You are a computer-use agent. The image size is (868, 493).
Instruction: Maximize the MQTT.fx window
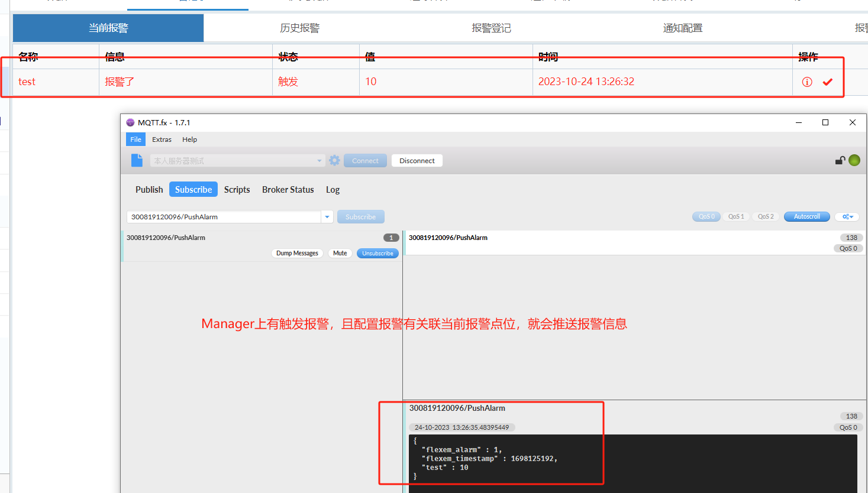825,122
